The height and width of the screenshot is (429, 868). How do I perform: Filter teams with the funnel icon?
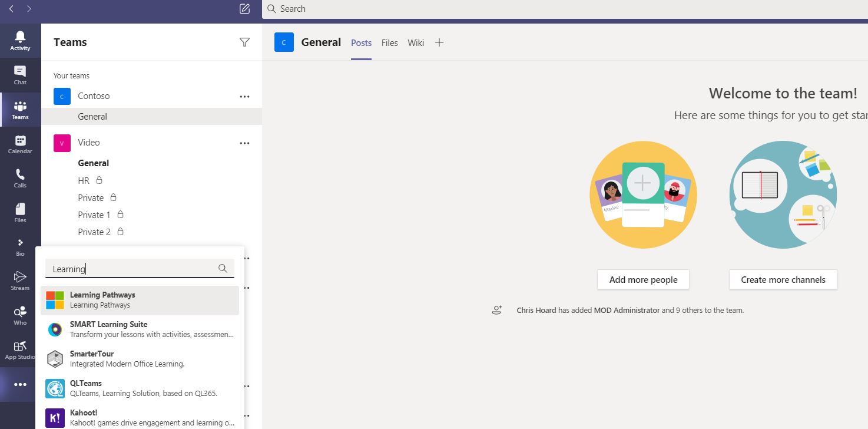245,42
